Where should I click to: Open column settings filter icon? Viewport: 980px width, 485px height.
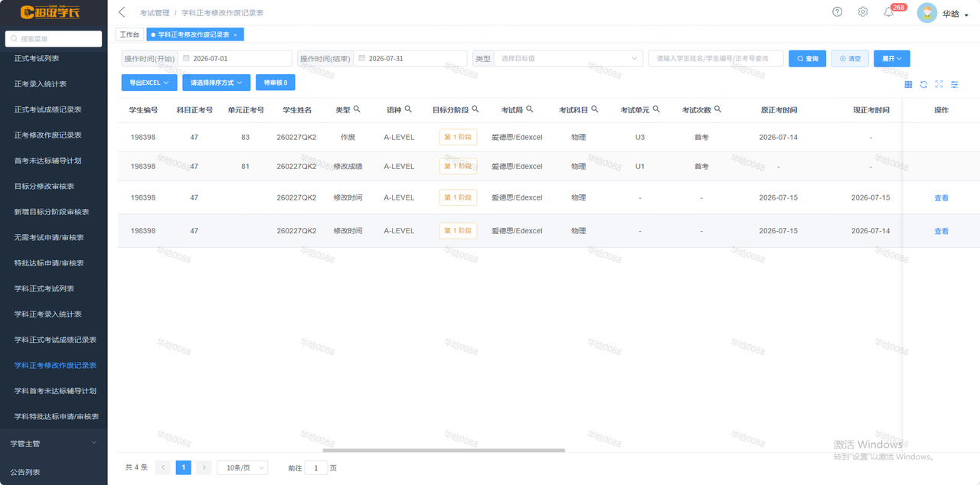tap(955, 84)
